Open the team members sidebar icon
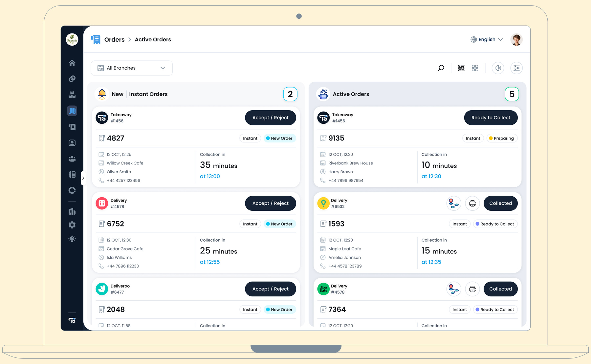Screen dimensions: 591x364 [x=72, y=159]
